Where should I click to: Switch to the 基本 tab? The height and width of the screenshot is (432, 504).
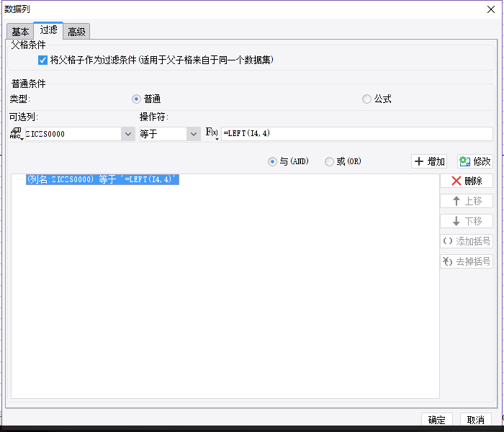(20, 32)
